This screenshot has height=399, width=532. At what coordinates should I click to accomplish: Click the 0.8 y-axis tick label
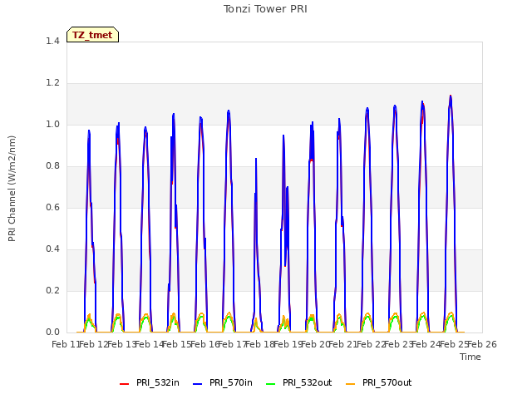(52, 166)
